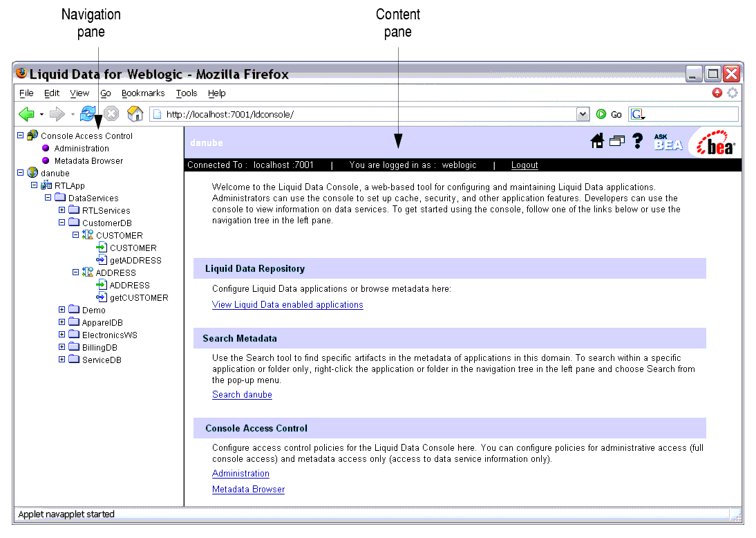Open the Tools menu

187,93
